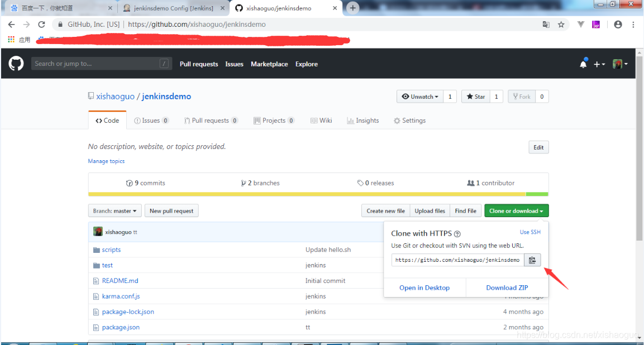Screen dimensions: 644x345
Task: Open the Insights tab
Action: coord(363,121)
